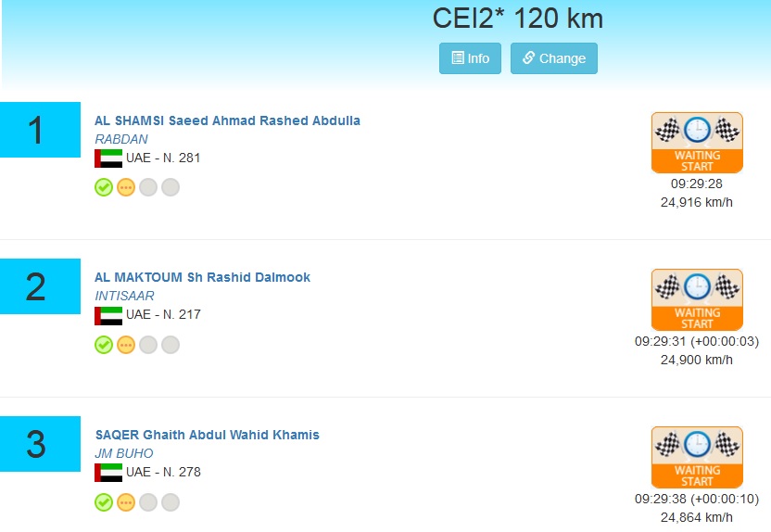This screenshot has height=532, width=771.
Task: Open rider SAQER Ghaith Abdul Wahid Khamis
Action: click(207, 435)
